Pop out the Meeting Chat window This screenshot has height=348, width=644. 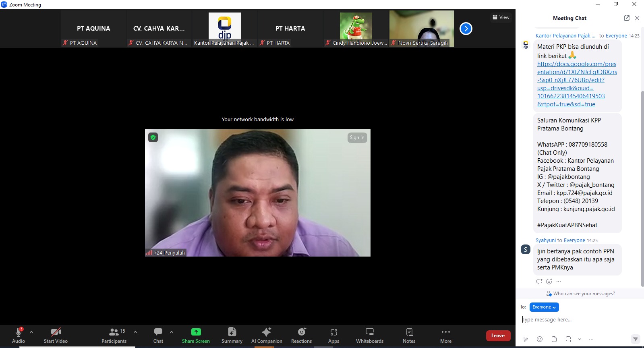point(626,18)
